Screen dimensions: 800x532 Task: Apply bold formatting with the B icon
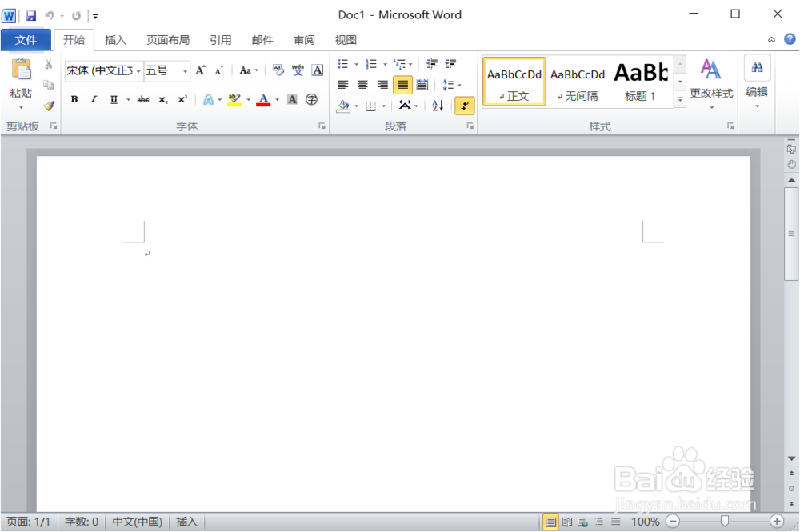pos(74,99)
